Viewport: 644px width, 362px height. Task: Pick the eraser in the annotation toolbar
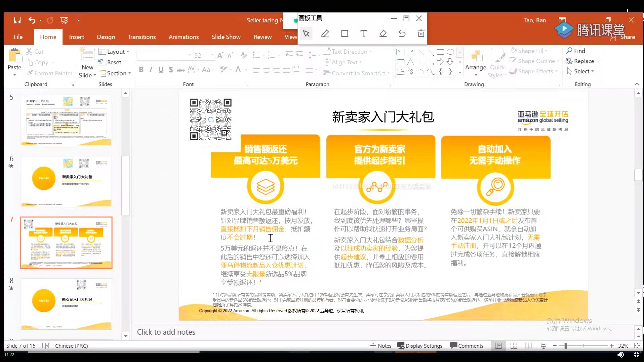(x=383, y=34)
